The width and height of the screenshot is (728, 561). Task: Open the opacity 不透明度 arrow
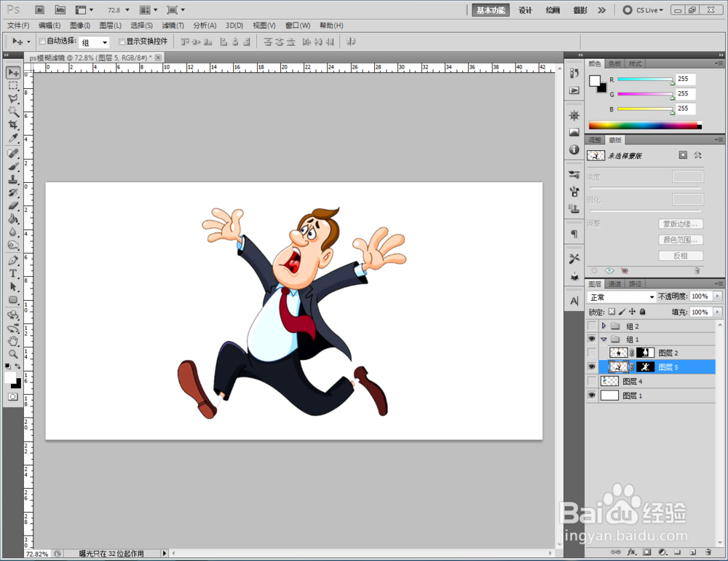point(717,297)
